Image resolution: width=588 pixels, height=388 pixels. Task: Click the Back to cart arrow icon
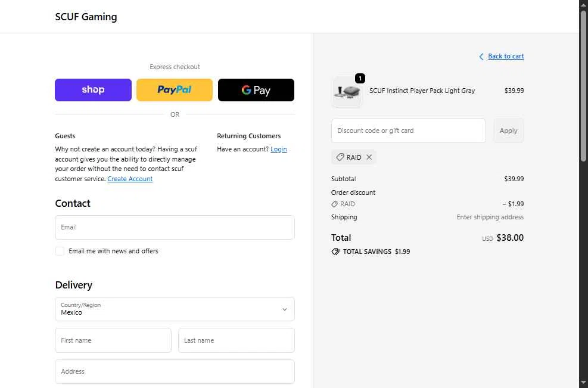(x=481, y=57)
